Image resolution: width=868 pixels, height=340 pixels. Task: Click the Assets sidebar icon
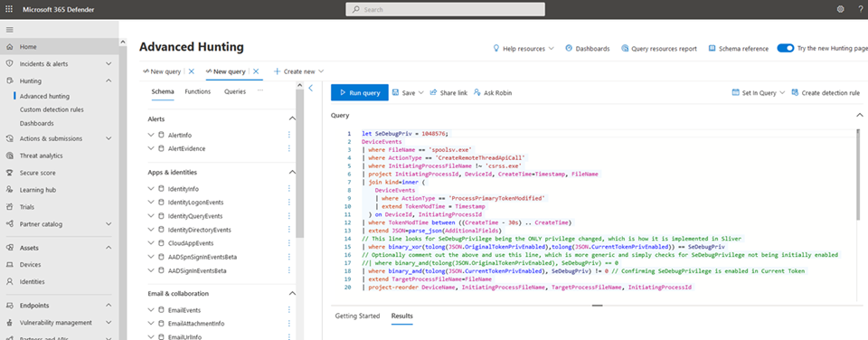click(9, 248)
